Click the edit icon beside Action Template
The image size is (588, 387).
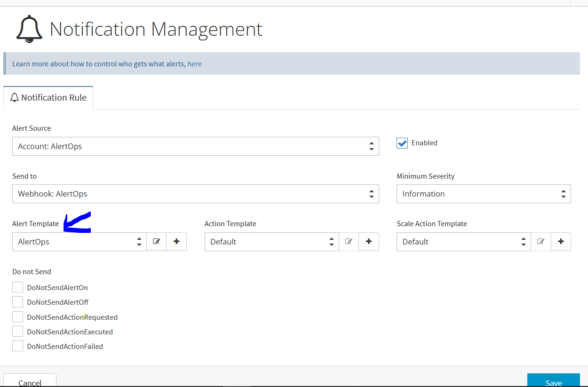point(349,242)
